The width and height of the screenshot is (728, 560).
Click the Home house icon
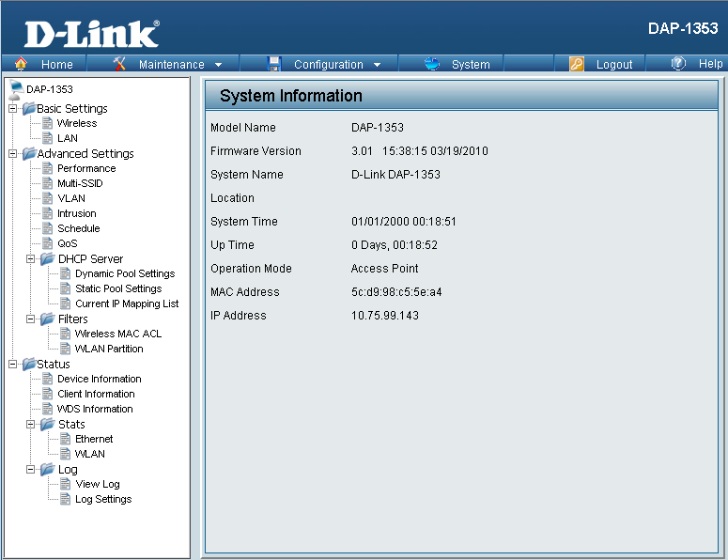coord(21,64)
